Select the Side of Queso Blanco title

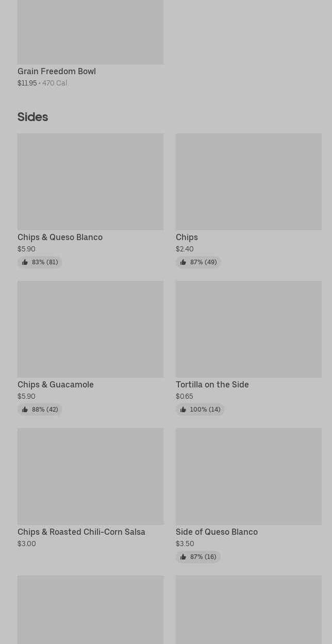click(217, 532)
